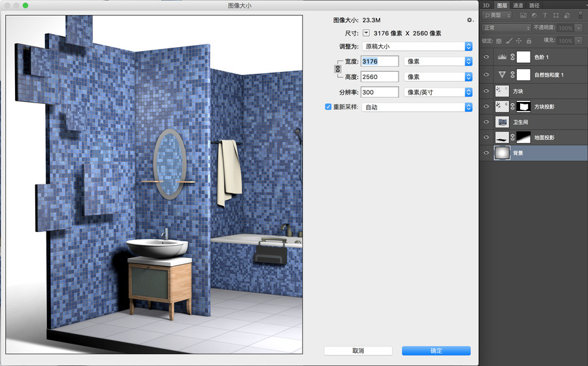This screenshot has width=588, height=366.
Task: Click the 分辨率 resolution input field
Action: tap(380, 92)
